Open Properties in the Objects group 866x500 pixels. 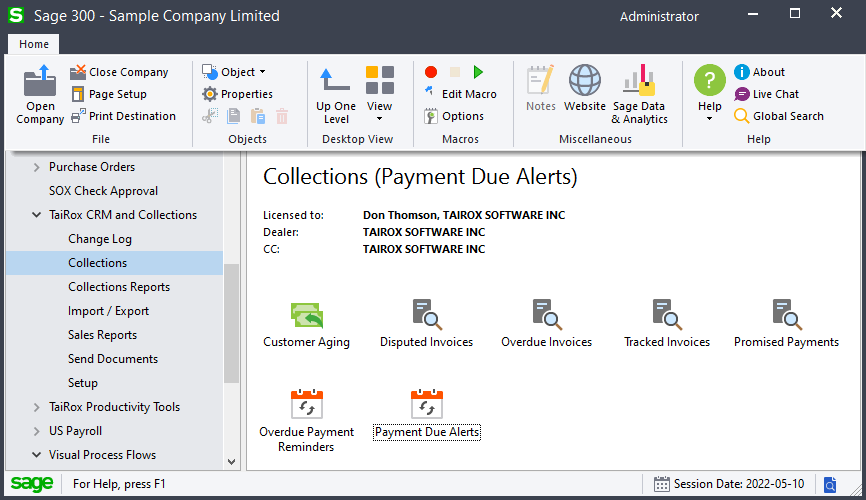tap(237, 94)
